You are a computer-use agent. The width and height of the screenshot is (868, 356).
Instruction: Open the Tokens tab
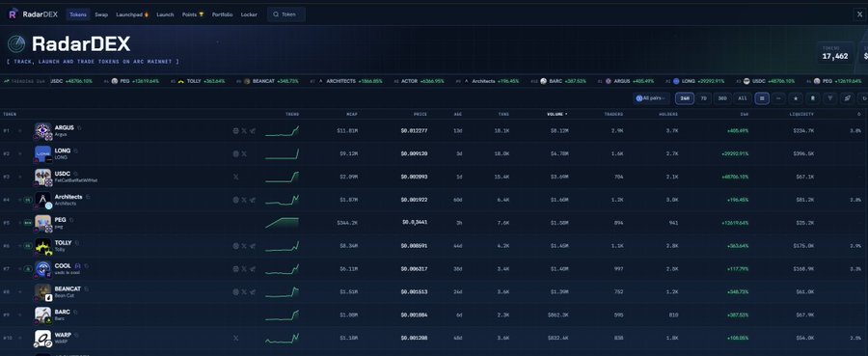(x=78, y=14)
